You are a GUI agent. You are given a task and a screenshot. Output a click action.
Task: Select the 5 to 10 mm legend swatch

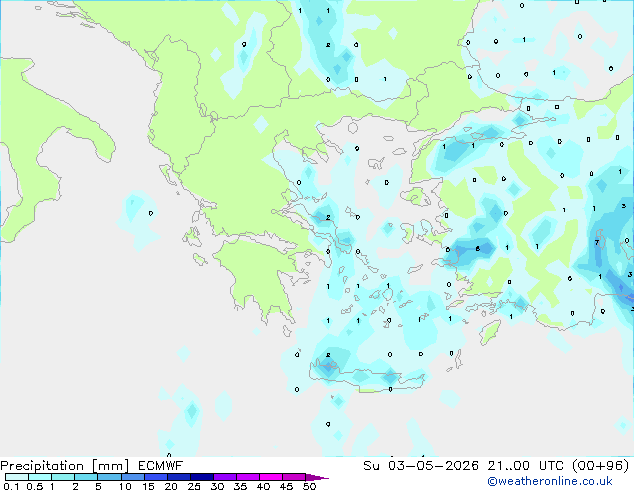pos(109,477)
